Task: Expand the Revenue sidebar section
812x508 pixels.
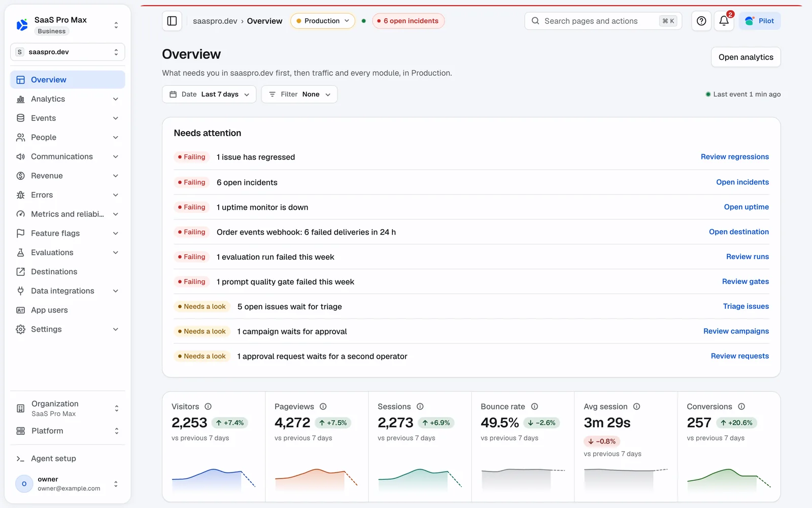Action: tap(67, 176)
